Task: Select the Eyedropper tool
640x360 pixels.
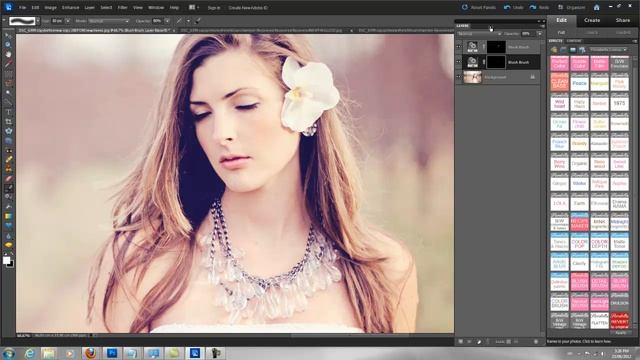Action: point(8,64)
